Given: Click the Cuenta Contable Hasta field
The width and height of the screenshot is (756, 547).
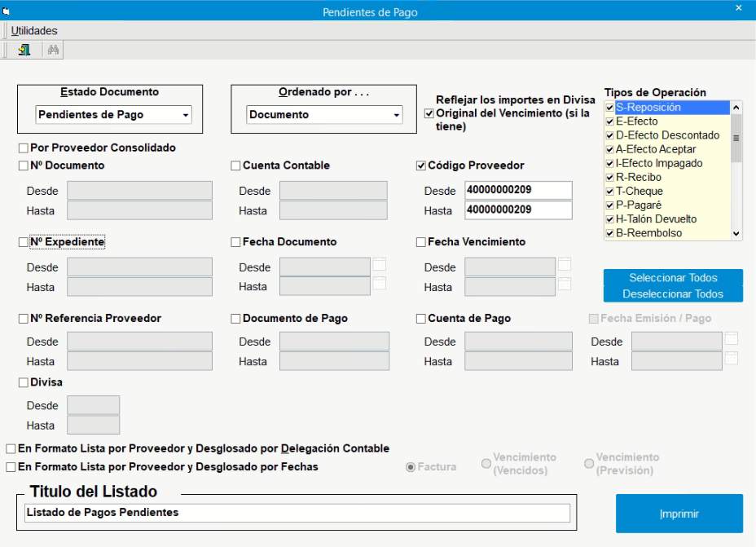Looking at the screenshot, I should click(333, 211).
